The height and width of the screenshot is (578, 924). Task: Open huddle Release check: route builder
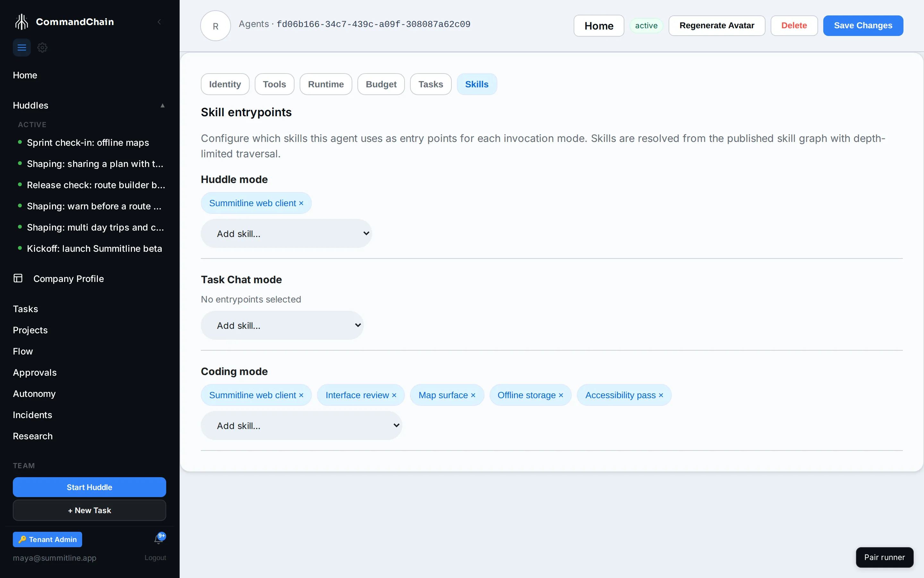96,185
